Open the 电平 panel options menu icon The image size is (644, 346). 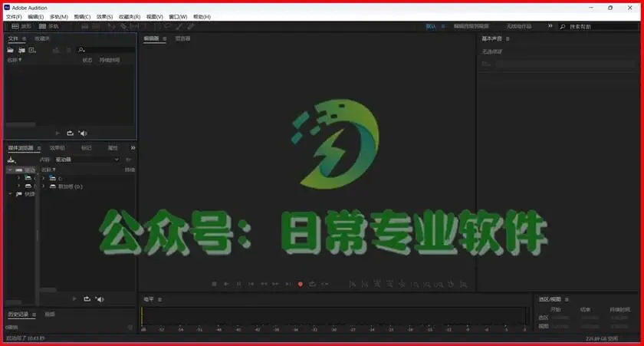(x=159, y=299)
